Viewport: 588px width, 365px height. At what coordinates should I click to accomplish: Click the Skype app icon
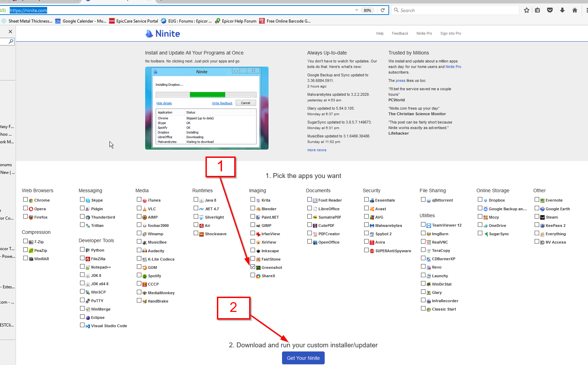pyautogui.click(x=88, y=201)
